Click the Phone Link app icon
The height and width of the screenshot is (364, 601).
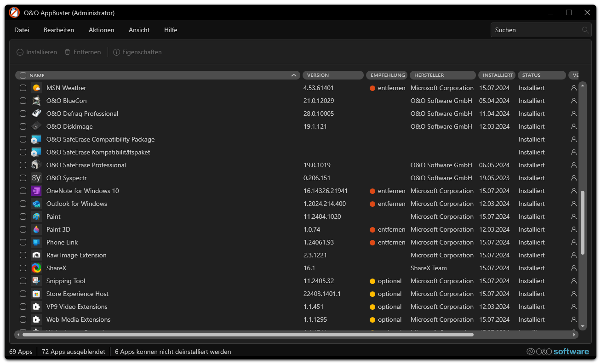point(36,242)
